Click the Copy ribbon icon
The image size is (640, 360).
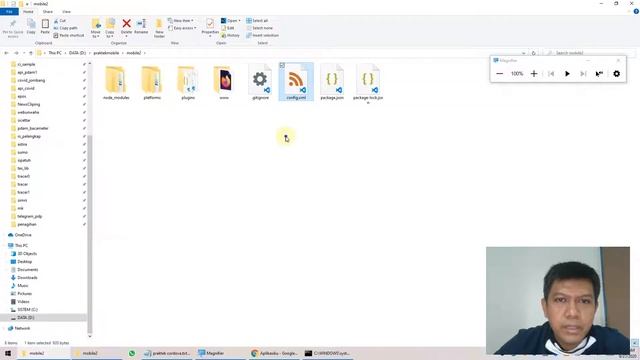(x=31, y=24)
